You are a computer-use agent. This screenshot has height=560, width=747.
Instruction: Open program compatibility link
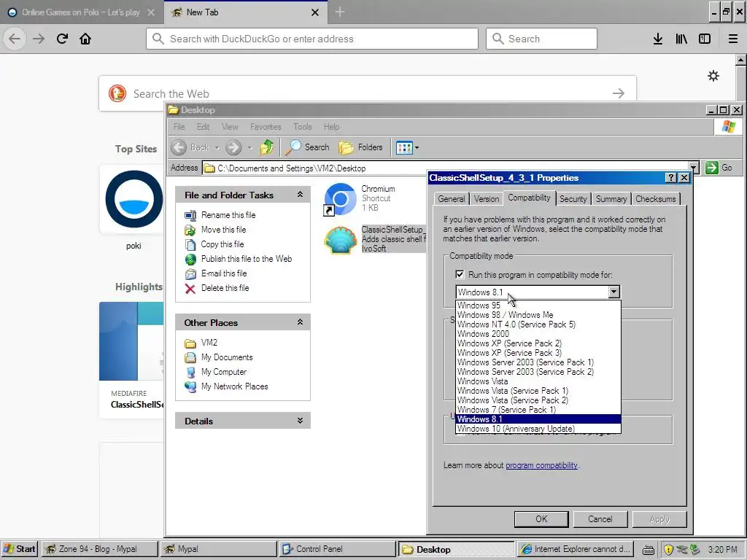pos(541,465)
